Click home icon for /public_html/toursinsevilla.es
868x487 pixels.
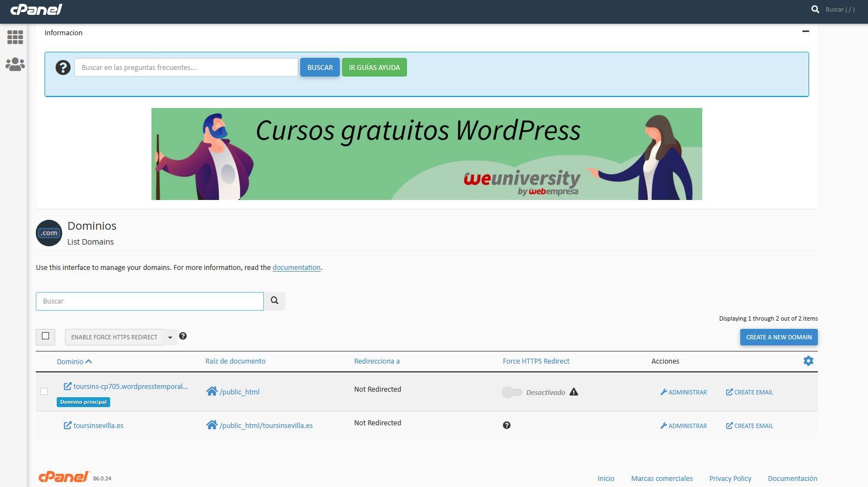211,425
